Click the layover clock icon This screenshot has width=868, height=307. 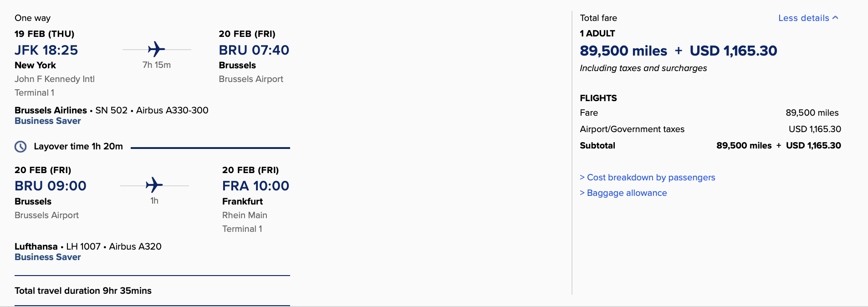click(x=20, y=147)
